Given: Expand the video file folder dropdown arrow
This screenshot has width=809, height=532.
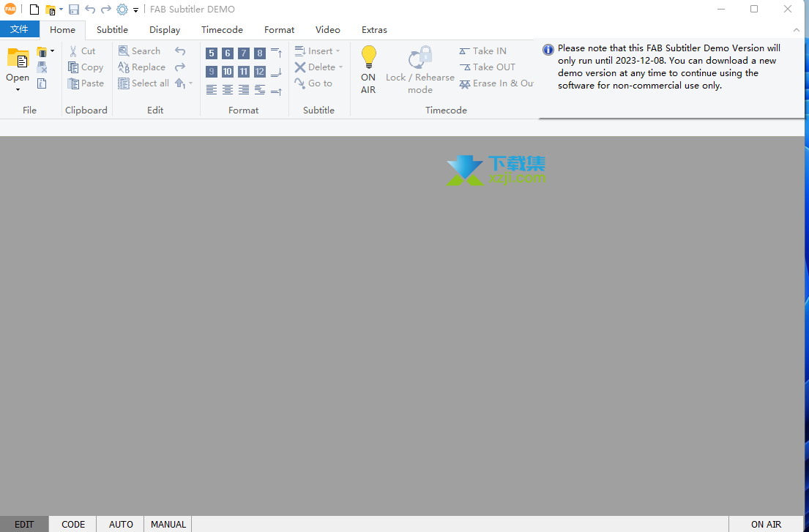Looking at the screenshot, I should point(52,51).
